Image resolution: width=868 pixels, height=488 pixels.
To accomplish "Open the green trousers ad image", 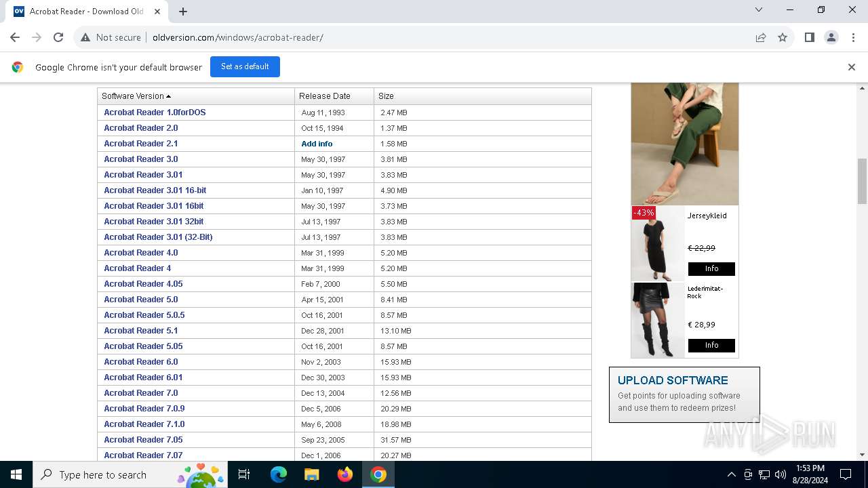I will (x=685, y=144).
